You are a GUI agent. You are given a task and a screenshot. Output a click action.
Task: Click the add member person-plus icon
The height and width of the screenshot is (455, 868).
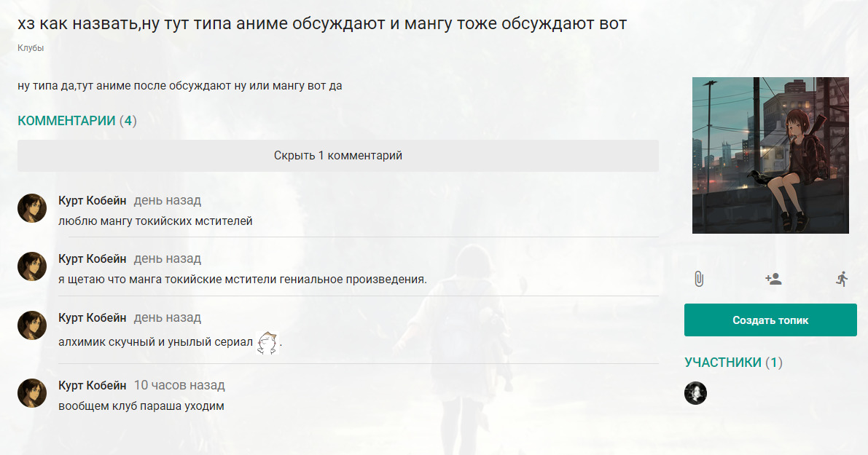(x=773, y=279)
